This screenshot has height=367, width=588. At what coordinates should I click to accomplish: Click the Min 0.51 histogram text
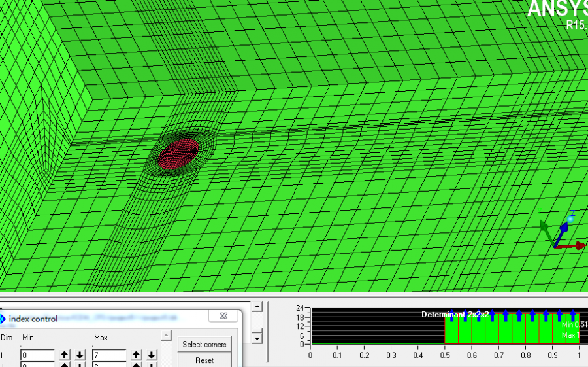tap(574, 324)
